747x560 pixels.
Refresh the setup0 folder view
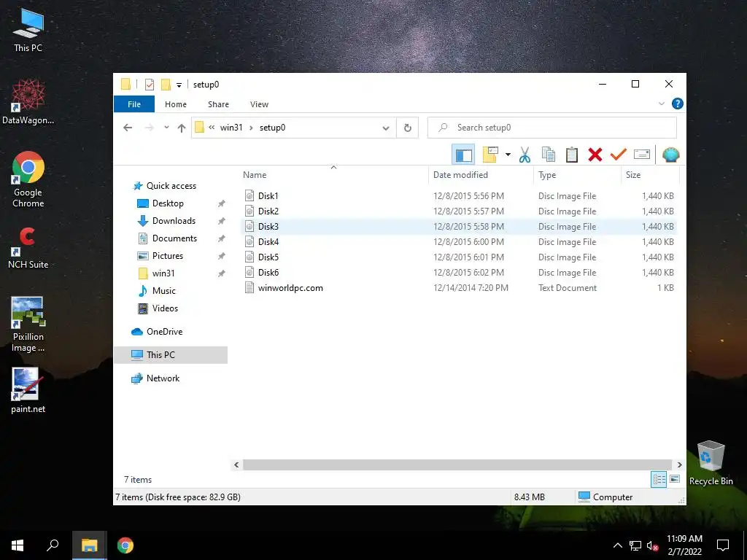(408, 128)
